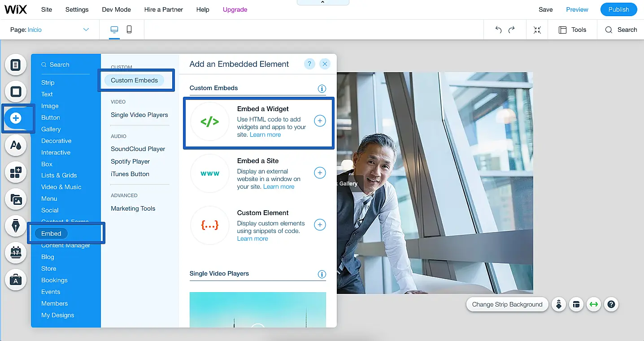The width and height of the screenshot is (644, 341).
Task: Select SoundCloud Player subcategory
Action: click(x=138, y=149)
